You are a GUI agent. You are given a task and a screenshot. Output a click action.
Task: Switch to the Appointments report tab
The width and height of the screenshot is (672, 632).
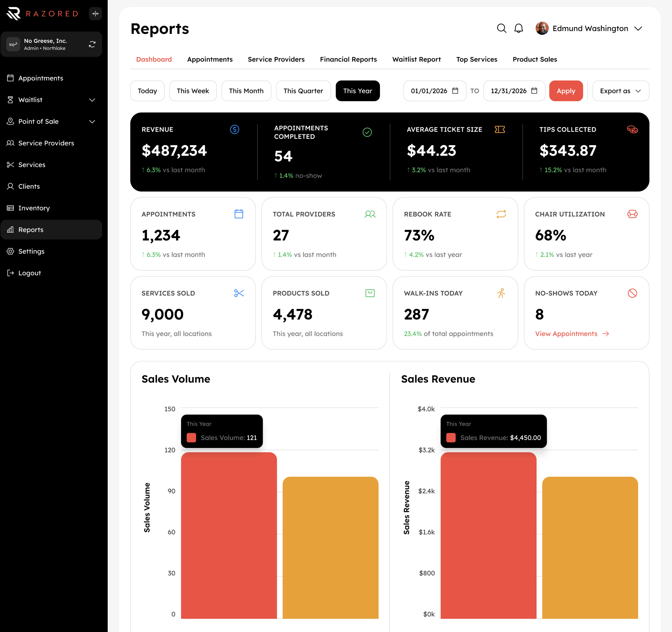(x=209, y=59)
